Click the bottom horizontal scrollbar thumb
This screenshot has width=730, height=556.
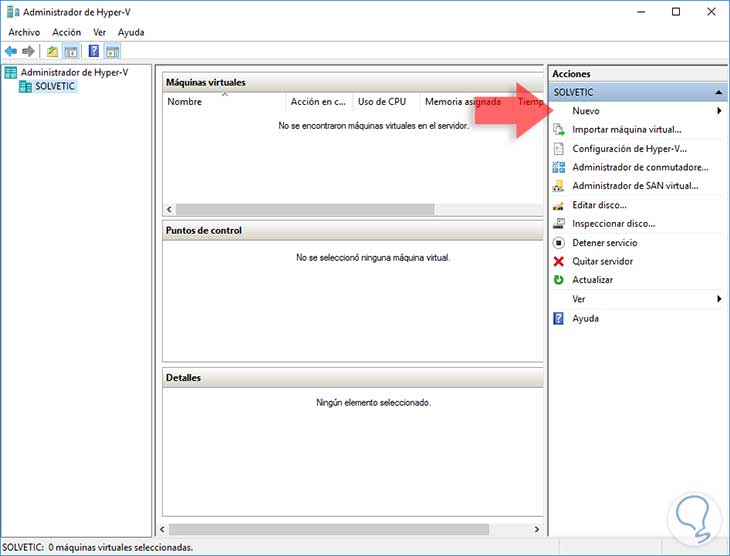pos(329,529)
